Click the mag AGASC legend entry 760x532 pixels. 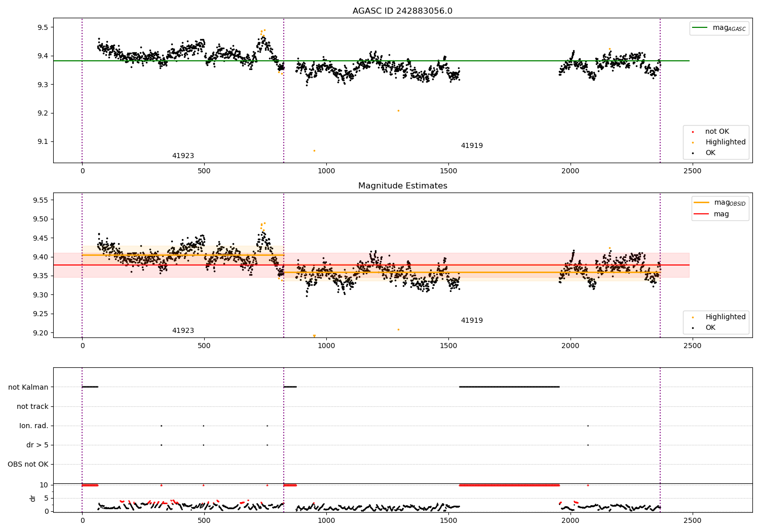[719, 28]
